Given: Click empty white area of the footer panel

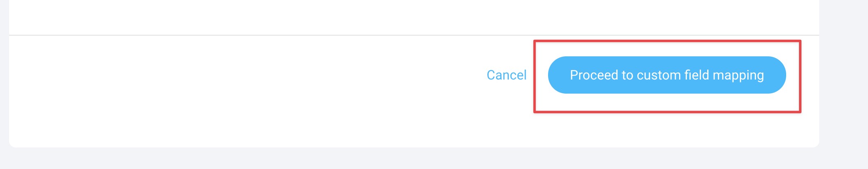Looking at the screenshot, I should click(x=248, y=91).
